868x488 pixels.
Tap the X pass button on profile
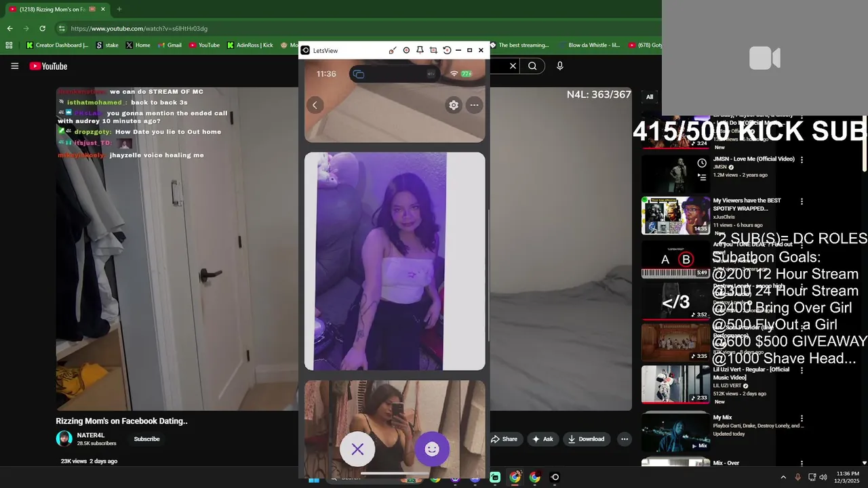pyautogui.click(x=357, y=449)
